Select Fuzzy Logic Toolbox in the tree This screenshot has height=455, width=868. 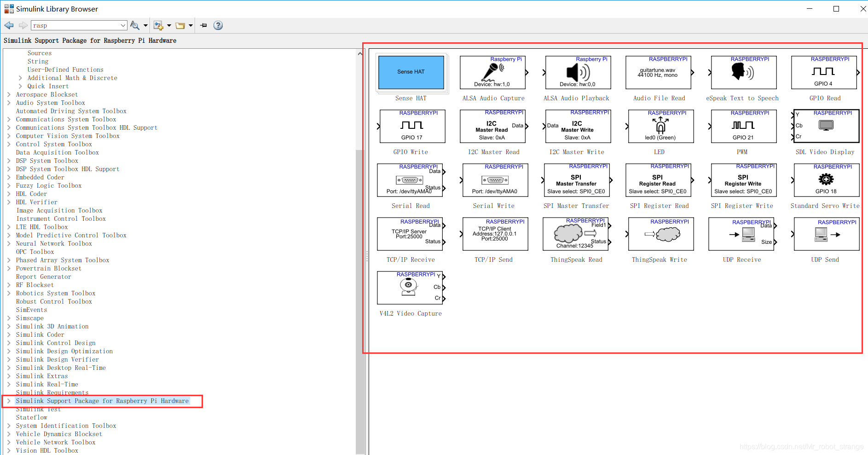coord(49,186)
